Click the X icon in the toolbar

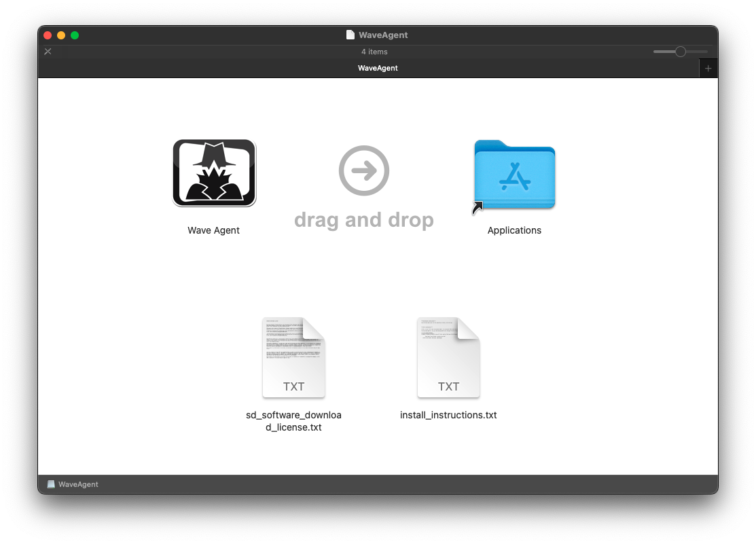pos(48,52)
